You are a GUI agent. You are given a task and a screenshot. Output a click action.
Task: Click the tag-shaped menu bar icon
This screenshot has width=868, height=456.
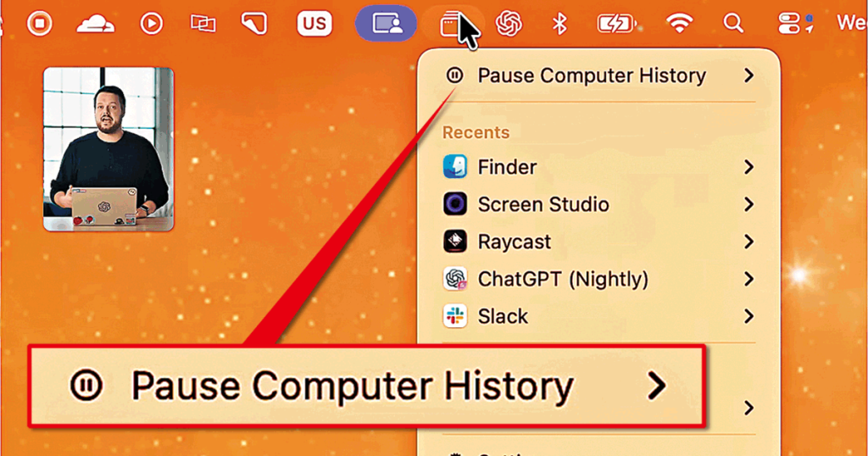pos(254,24)
